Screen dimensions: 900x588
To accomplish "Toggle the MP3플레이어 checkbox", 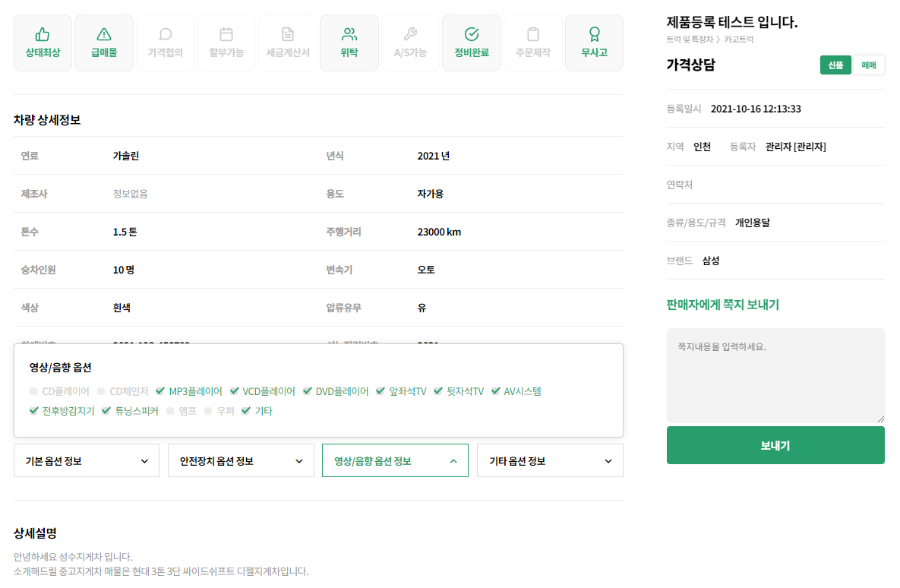I will (x=160, y=391).
